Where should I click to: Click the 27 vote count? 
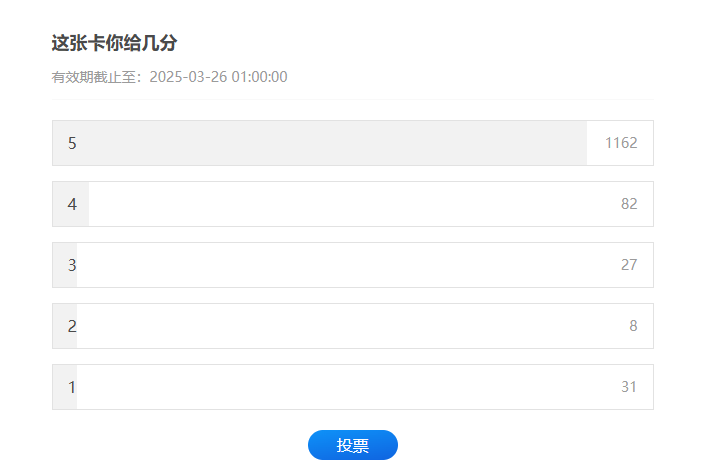click(629, 265)
